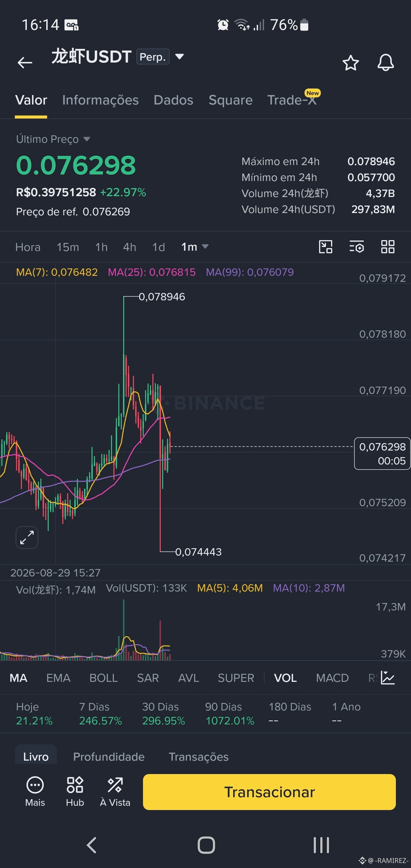The image size is (411, 868).
Task: Tap the large last price 0.076298
Action: (x=76, y=165)
